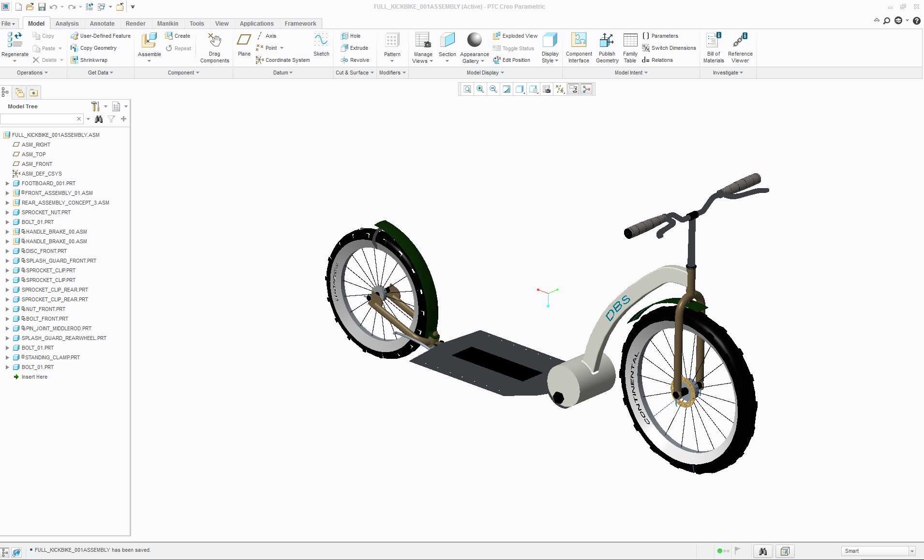Image resolution: width=924 pixels, height=560 pixels.
Task: Toggle Exploded View
Action: 515,36
